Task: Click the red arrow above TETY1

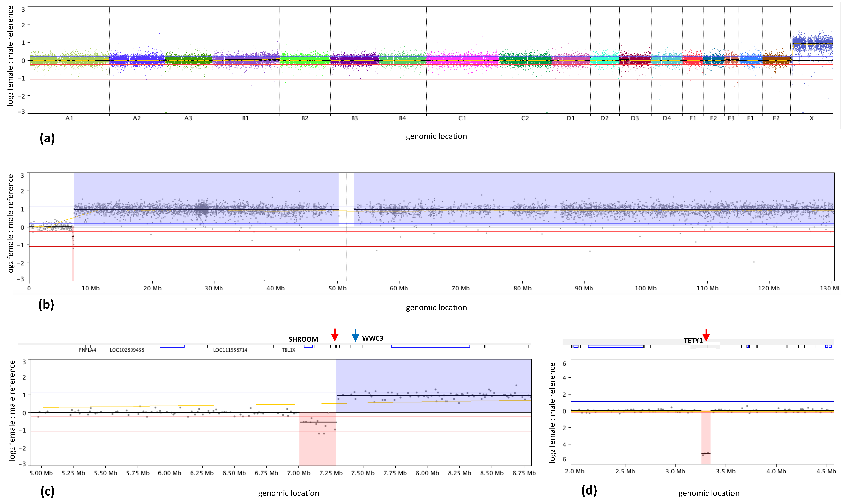Action: coord(706,335)
